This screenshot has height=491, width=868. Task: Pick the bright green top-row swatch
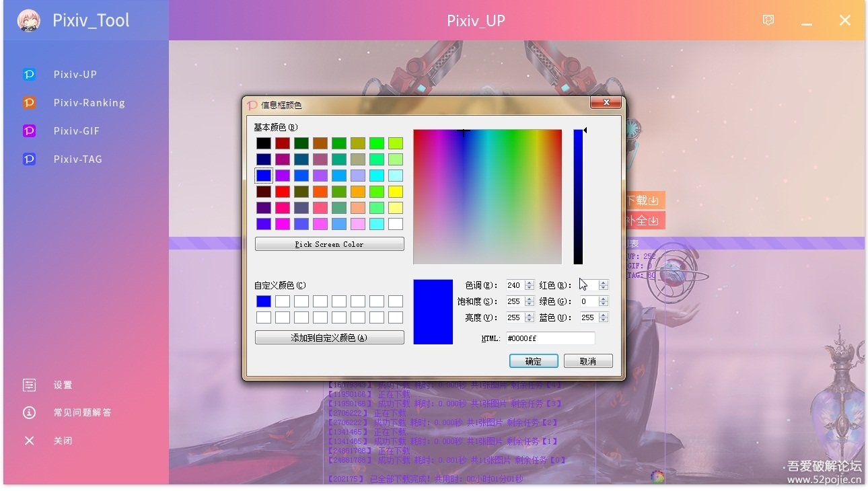377,143
